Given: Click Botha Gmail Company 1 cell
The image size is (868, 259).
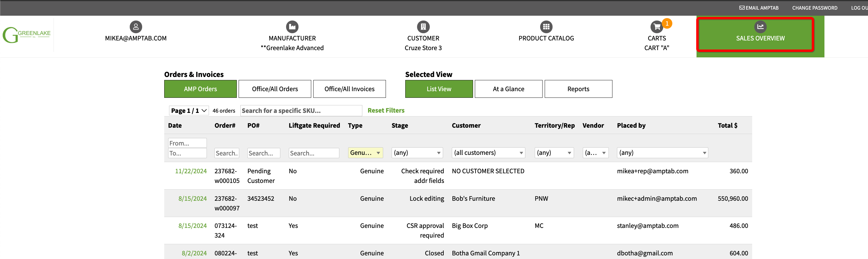Looking at the screenshot, I should [x=486, y=253].
